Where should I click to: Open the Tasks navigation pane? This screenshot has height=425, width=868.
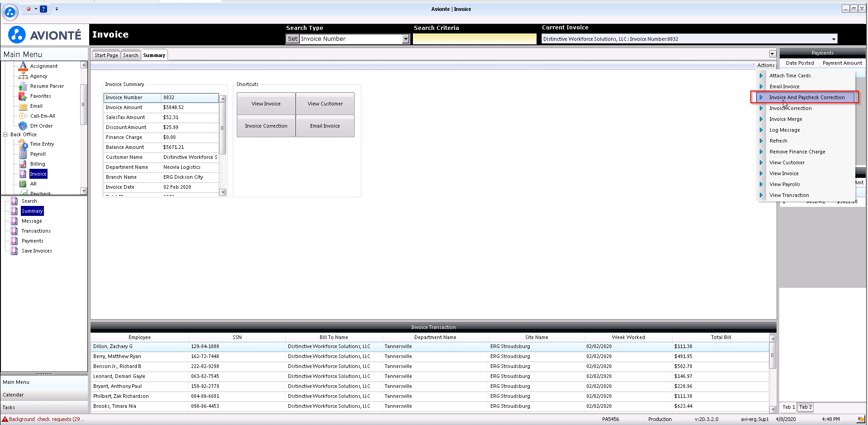point(44,407)
